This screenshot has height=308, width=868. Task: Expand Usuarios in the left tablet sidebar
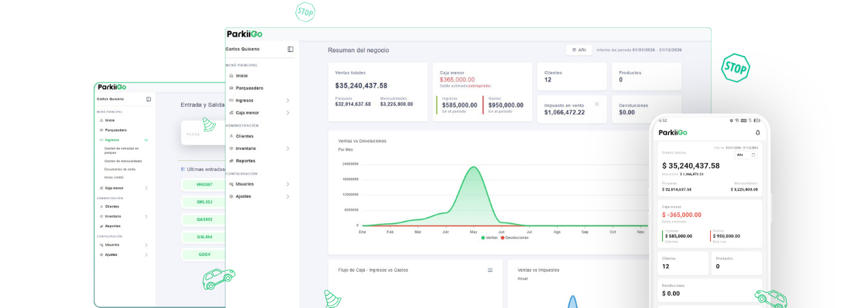coord(146,245)
